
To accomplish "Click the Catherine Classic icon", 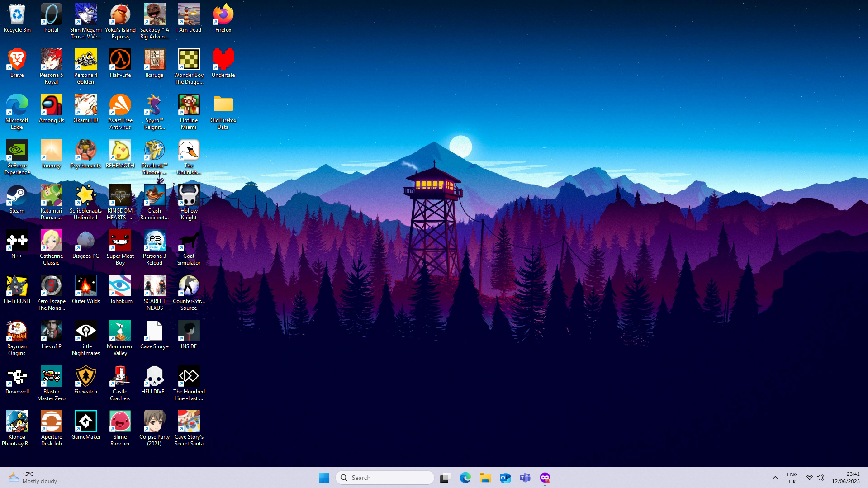I will (x=52, y=241).
